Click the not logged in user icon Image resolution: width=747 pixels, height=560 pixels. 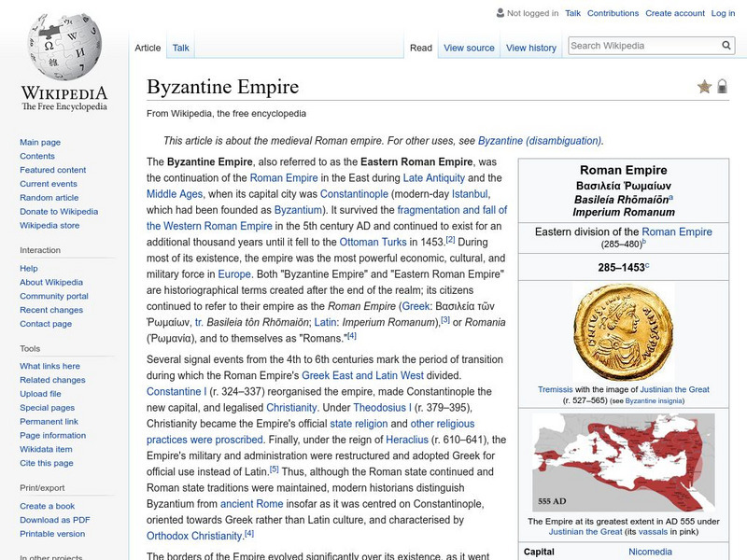click(500, 14)
